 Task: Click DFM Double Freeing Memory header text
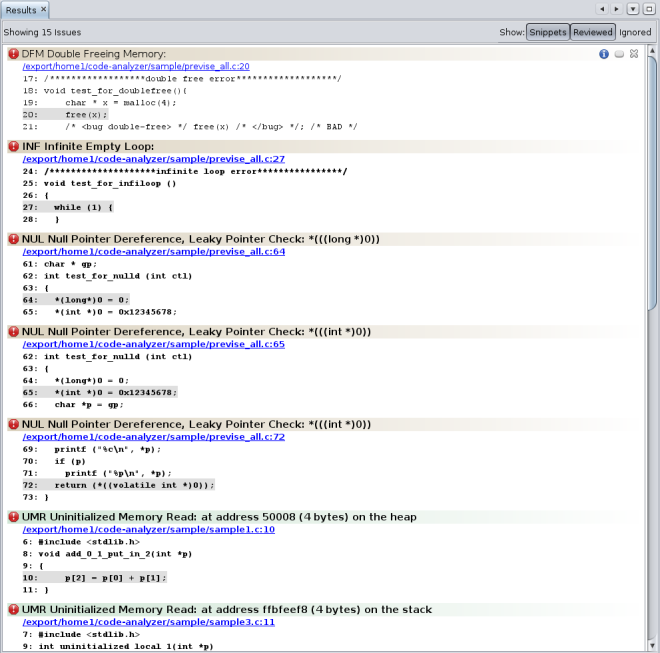93,54
